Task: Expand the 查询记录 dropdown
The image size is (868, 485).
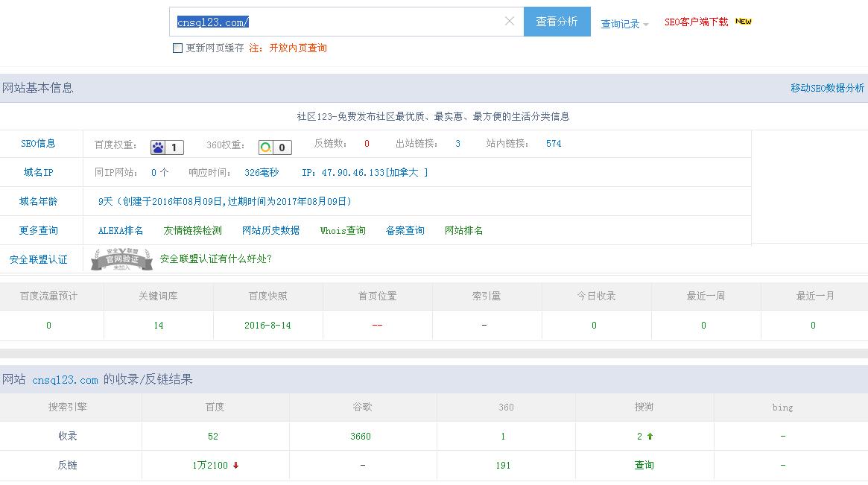Action: [x=624, y=24]
